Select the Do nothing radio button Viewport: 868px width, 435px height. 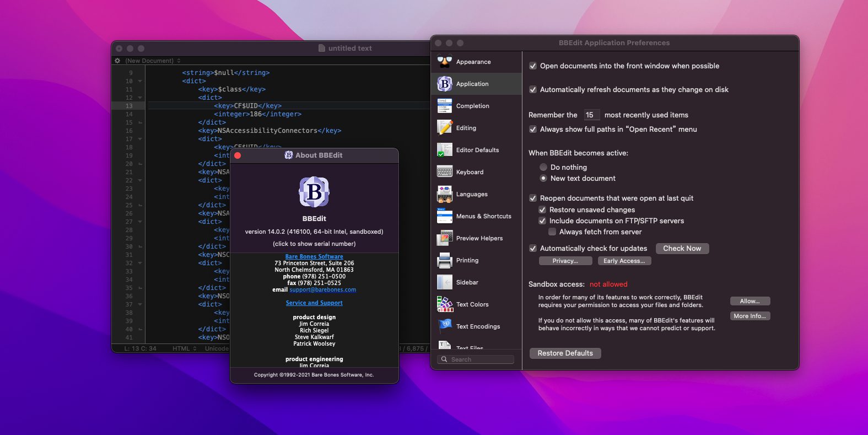pyautogui.click(x=543, y=167)
